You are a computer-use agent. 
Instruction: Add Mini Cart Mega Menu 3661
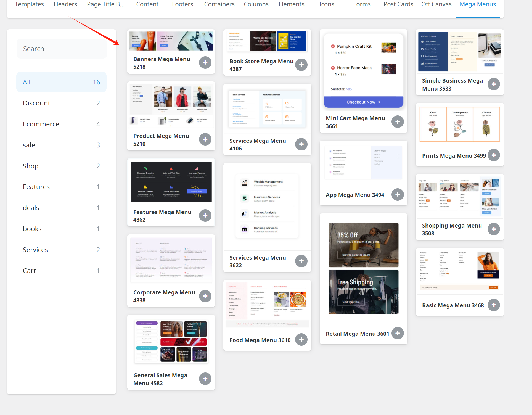(398, 122)
